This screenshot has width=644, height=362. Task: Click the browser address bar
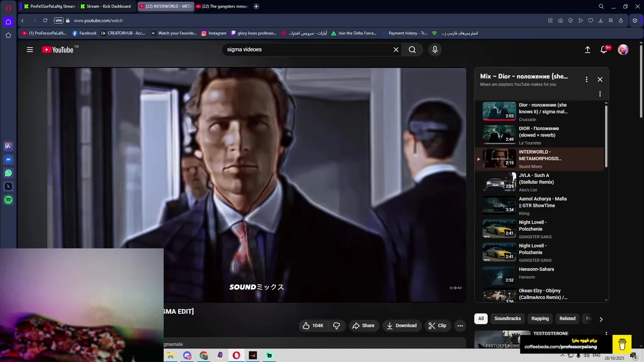pyautogui.click(x=307, y=21)
